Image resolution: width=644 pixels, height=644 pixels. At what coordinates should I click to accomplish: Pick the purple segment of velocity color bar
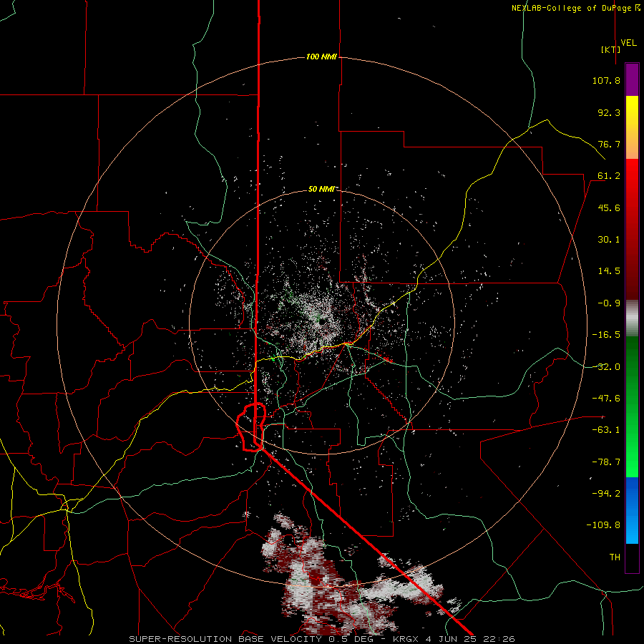click(632, 80)
